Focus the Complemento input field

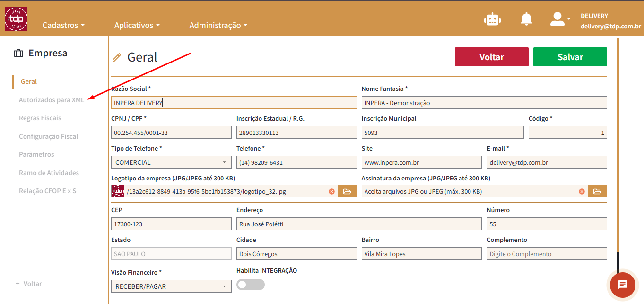[x=547, y=254]
